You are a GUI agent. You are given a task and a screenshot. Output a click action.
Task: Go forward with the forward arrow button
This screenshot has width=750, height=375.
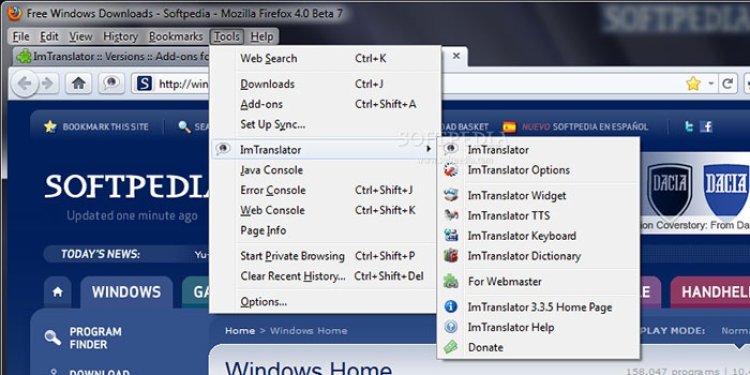pos(48,84)
